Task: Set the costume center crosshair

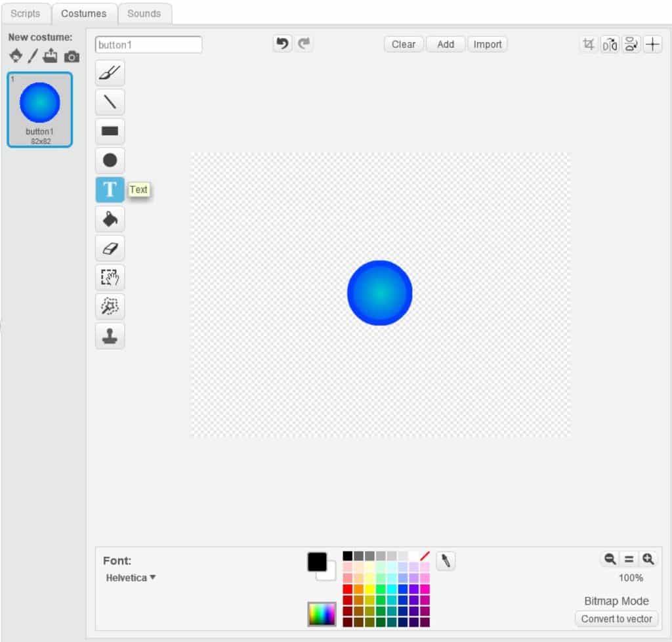Action: pos(652,44)
